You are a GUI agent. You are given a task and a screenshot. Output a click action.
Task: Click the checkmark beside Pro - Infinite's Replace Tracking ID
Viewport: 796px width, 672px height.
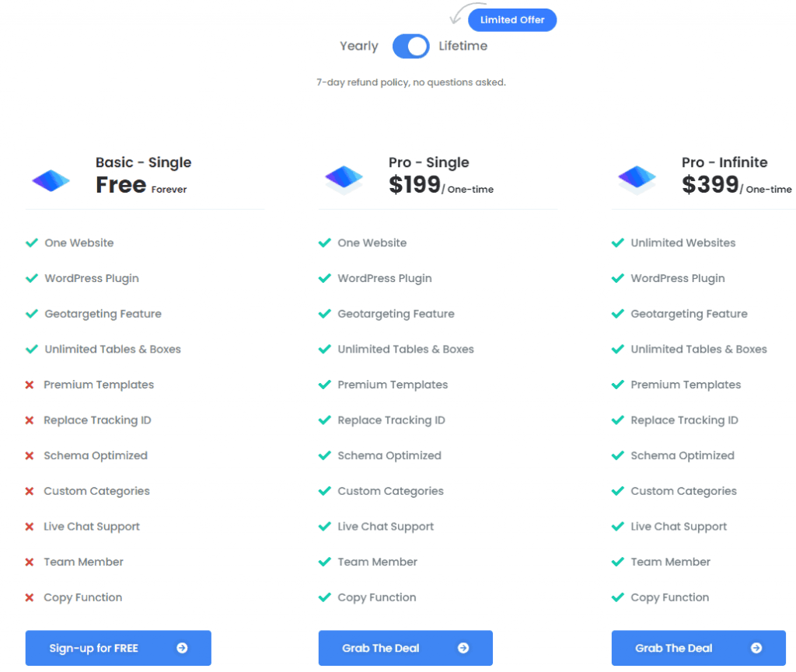pyautogui.click(x=618, y=420)
